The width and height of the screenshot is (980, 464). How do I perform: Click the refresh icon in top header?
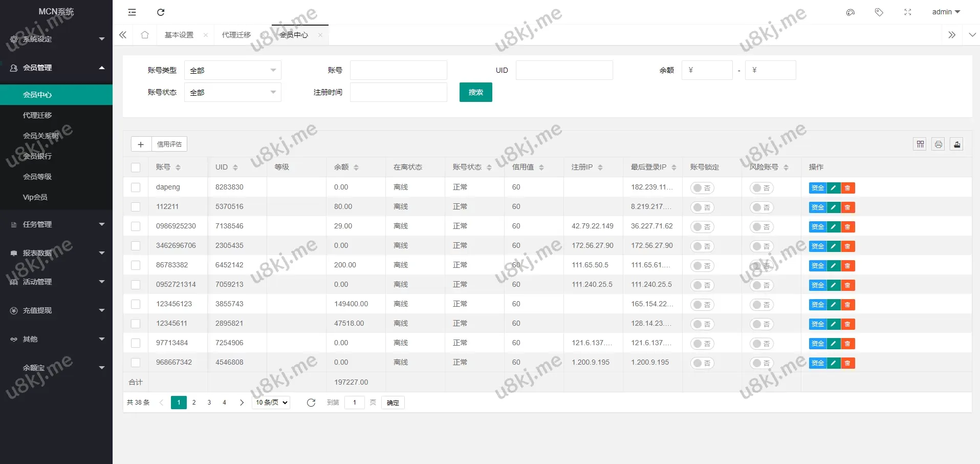pyautogui.click(x=161, y=12)
